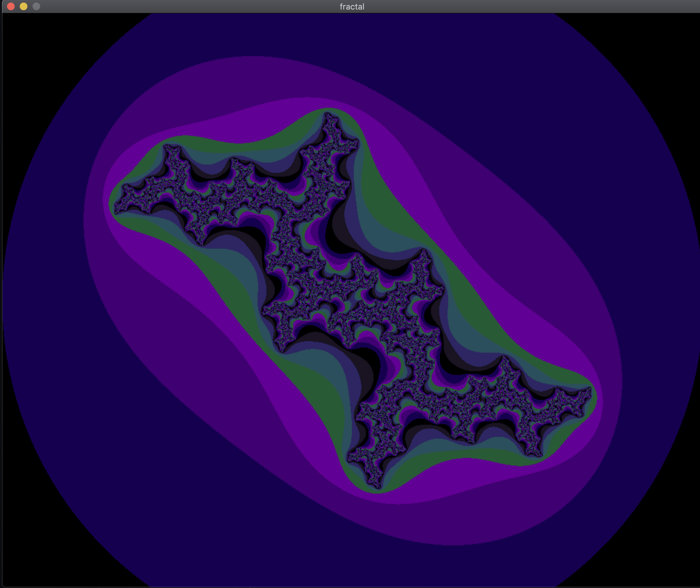The height and width of the screenshot is (588, 700).
Task: Click the grayed-out zoom window button
Action: click(x=36, y=6)
